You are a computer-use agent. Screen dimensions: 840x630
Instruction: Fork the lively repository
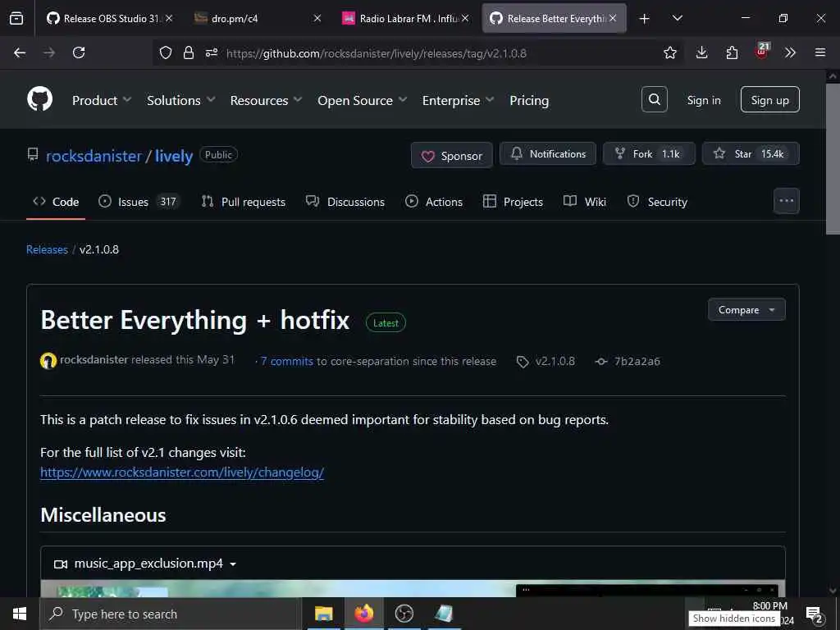(x=649, y=153)
